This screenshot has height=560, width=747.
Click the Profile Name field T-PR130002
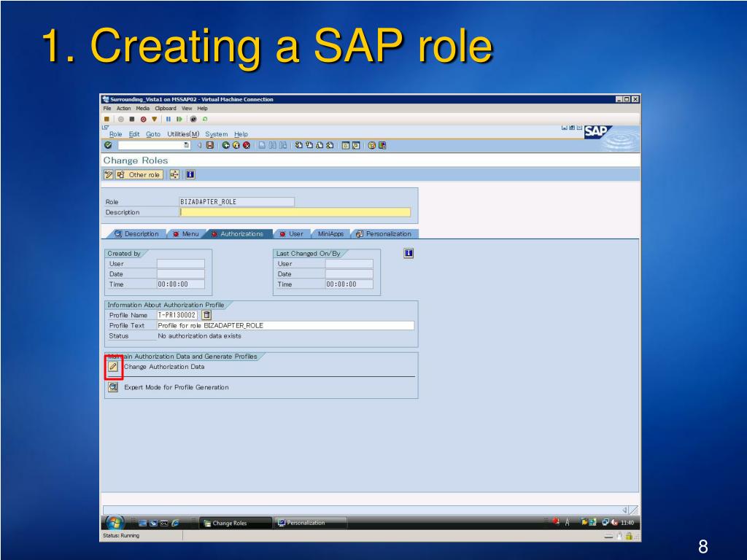point(177,315)
